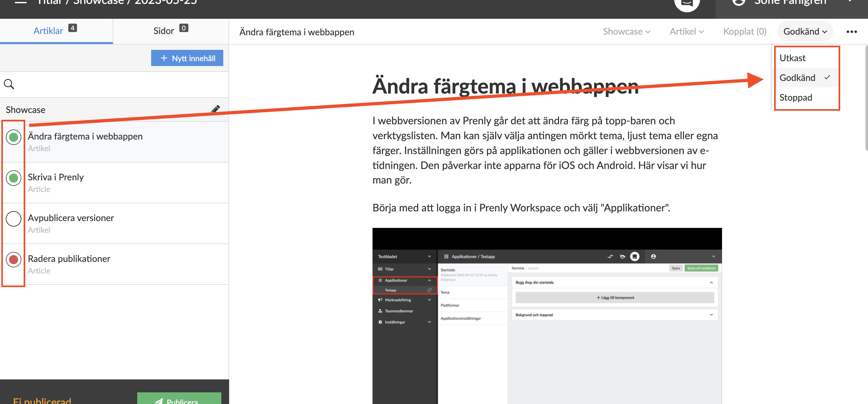Click the embedded Prenly Workspace screenshot
This screenshot has height=404, width=868.
click(547, 315)
